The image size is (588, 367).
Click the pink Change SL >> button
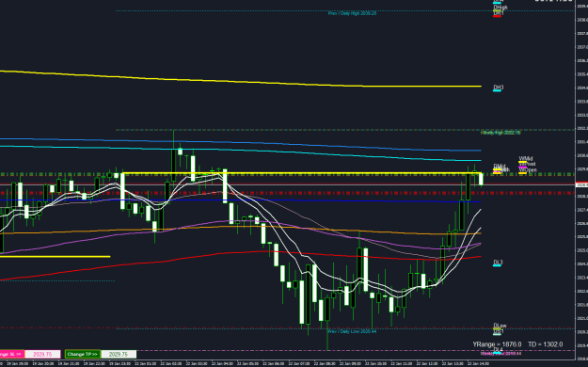pos(12,354)
